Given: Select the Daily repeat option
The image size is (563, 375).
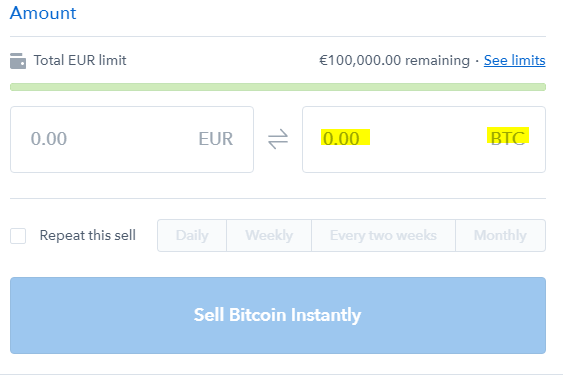Looking at the screenshot, I should pyautogui.click(x=192, y=236).
